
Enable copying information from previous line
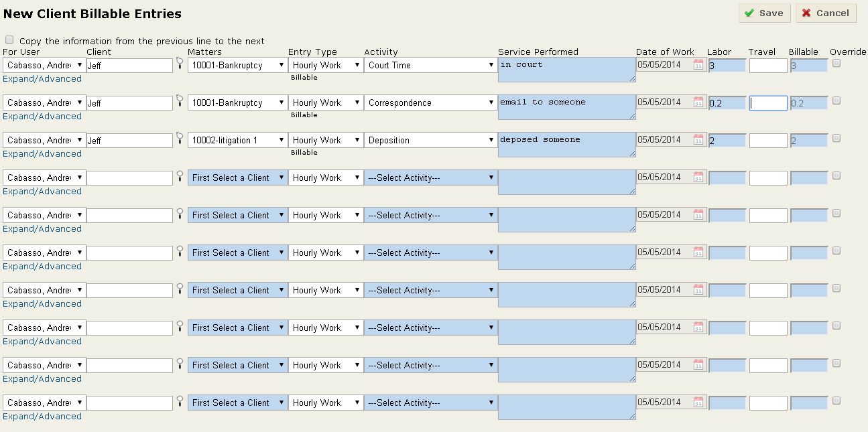coord(9,40)
